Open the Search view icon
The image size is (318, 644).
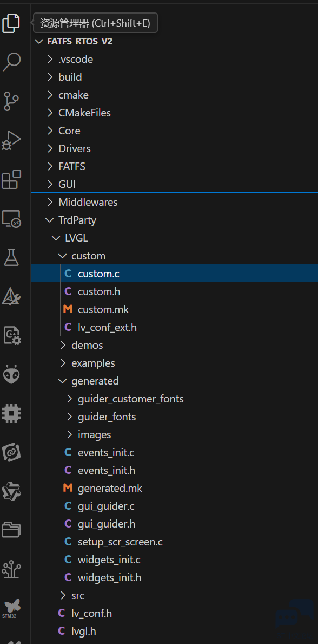coord(11,62)
